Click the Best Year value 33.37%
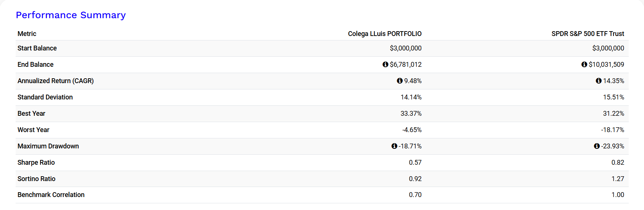Image resolution: width=644 pixels, height=210 pixels. [411, 114]
